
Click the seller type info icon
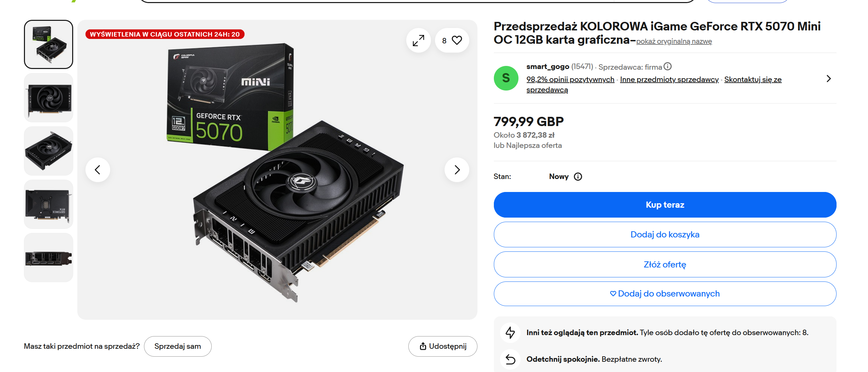(668, 66)
